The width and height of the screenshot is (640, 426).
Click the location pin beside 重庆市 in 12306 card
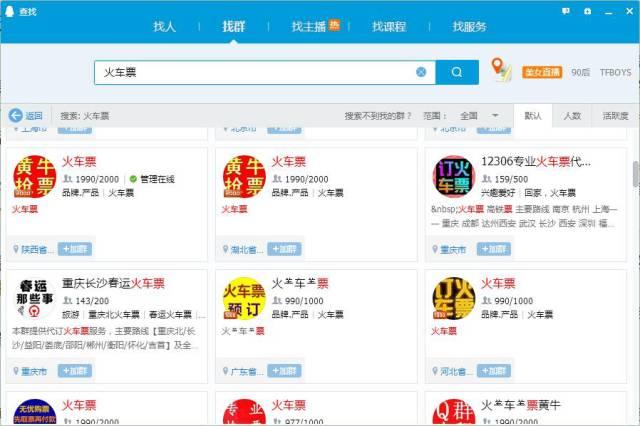pyautogui.click(x=435, y=249)
